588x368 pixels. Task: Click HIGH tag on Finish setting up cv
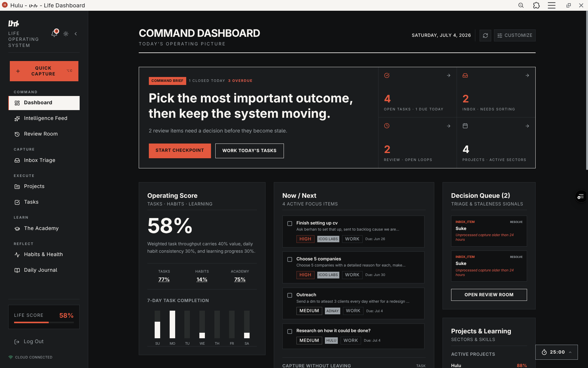305,239
